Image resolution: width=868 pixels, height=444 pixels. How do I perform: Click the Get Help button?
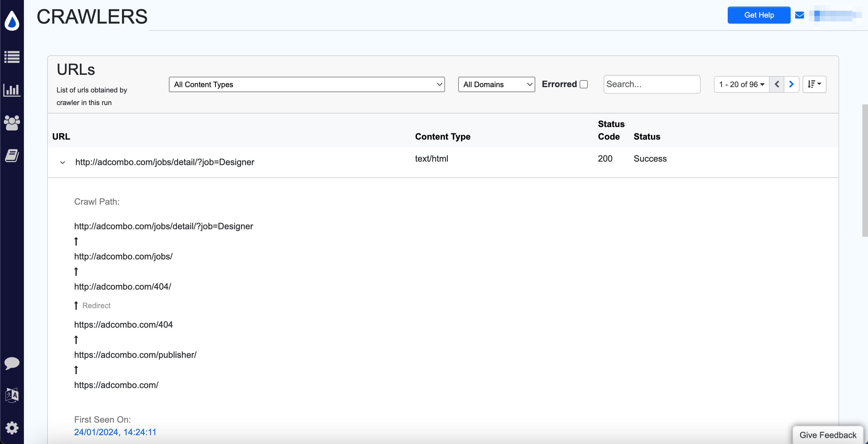click(759, 15)
